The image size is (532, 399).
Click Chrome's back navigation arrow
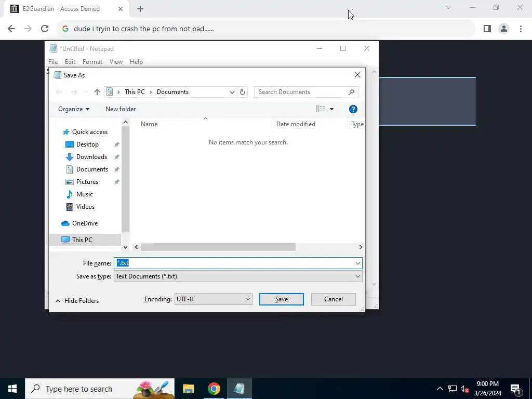(x=11, y=29)
